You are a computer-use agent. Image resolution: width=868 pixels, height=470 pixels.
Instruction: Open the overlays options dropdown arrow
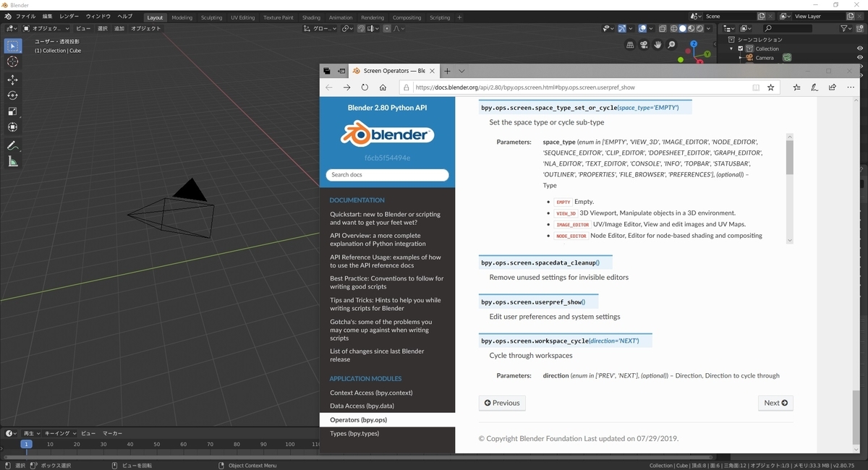650,28
